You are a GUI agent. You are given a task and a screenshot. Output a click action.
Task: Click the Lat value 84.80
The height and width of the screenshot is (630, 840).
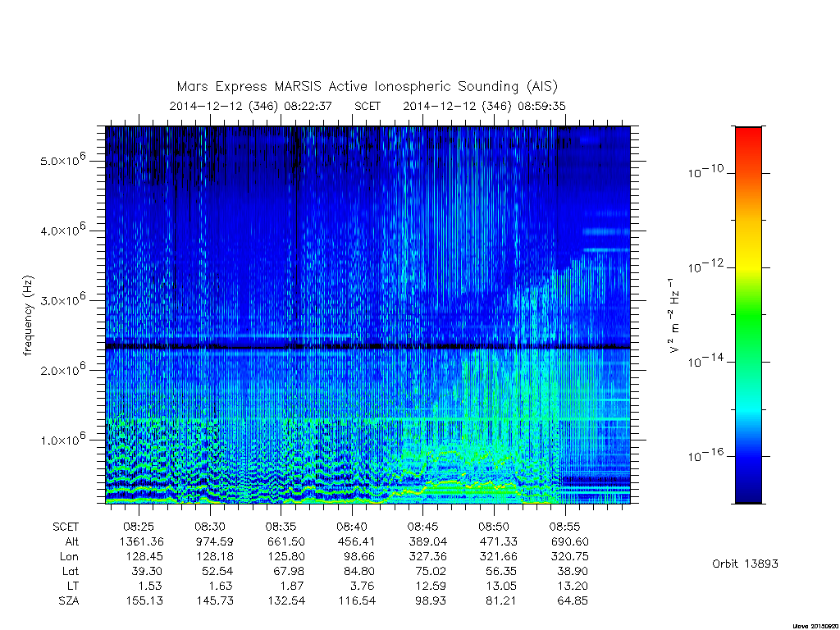pyautogui.click(x=360, y=571)
